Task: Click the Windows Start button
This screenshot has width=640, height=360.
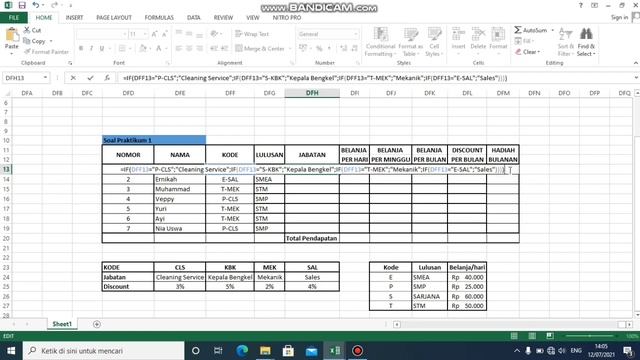Action: coord(11,351)
